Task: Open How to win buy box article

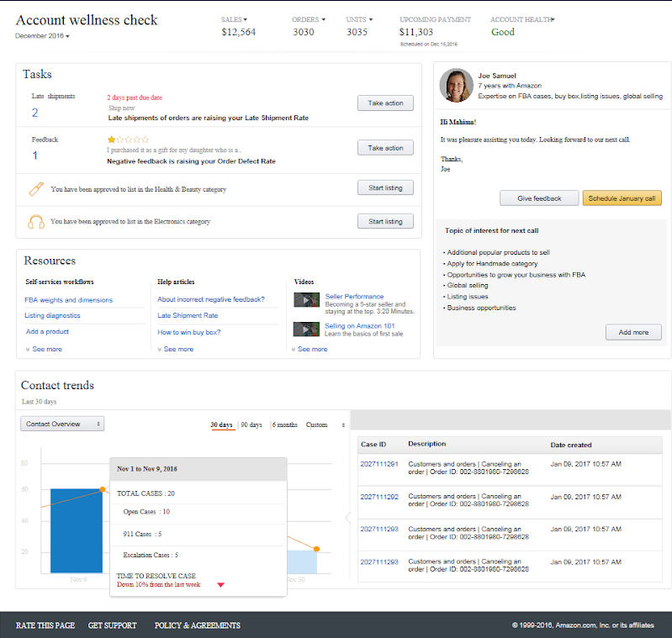Action: tap(189, 332)
